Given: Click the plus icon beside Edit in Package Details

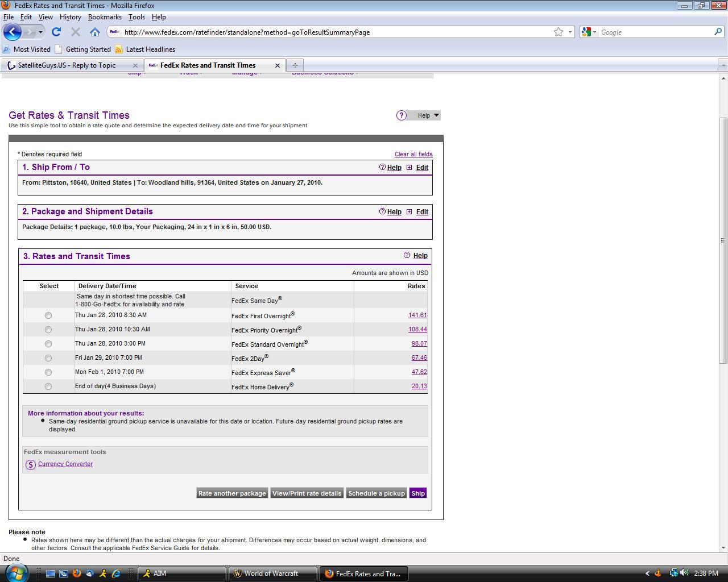Looking at the screenshot, I should point(409,212).
